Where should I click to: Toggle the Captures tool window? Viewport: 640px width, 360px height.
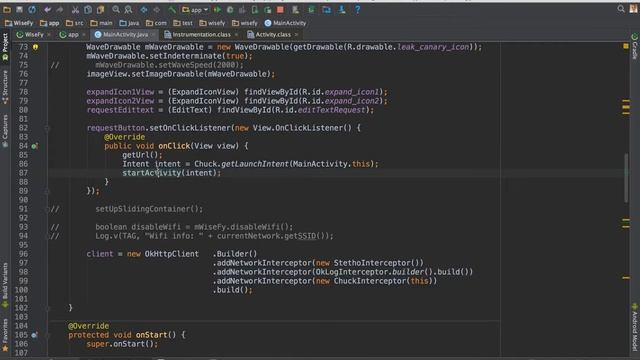click(x=5, y=131)
